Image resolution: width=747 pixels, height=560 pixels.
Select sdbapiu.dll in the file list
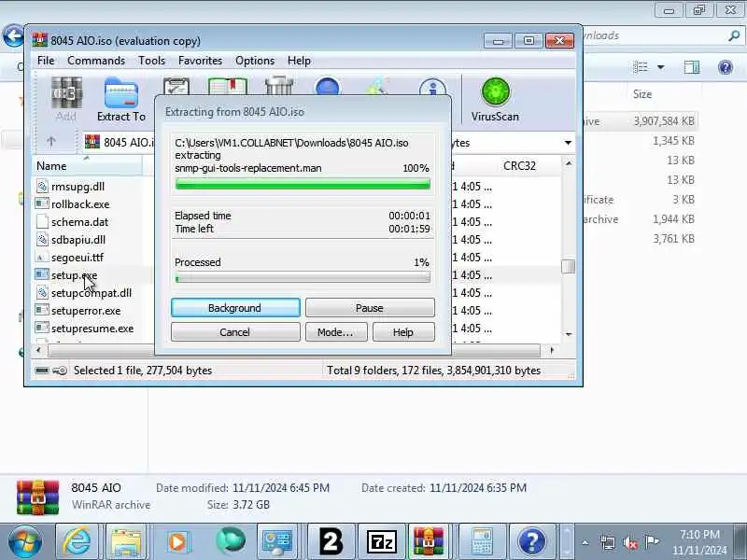[72, 240]
